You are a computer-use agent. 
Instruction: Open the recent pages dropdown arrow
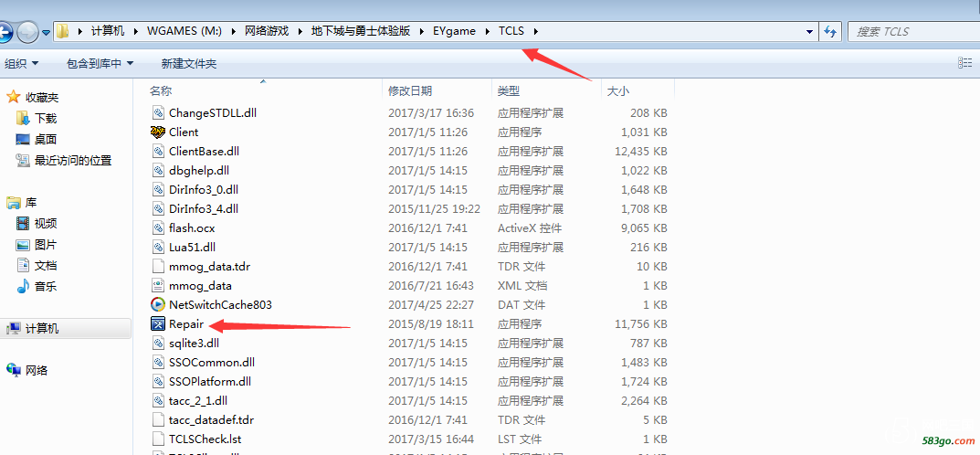(47, 33)
